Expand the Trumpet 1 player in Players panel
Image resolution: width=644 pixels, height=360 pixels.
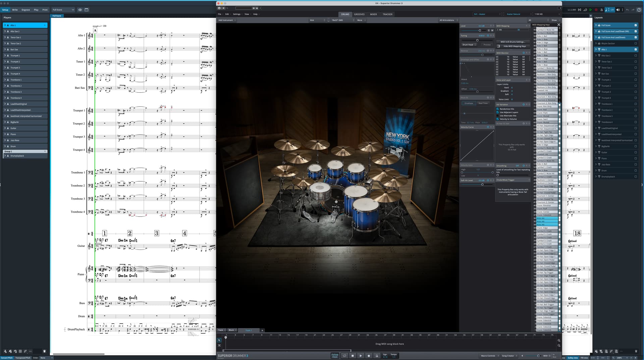pos(5,55)
